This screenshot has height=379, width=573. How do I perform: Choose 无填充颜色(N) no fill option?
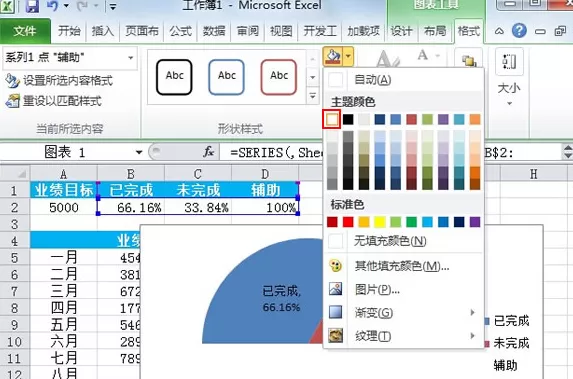(403, 241)
